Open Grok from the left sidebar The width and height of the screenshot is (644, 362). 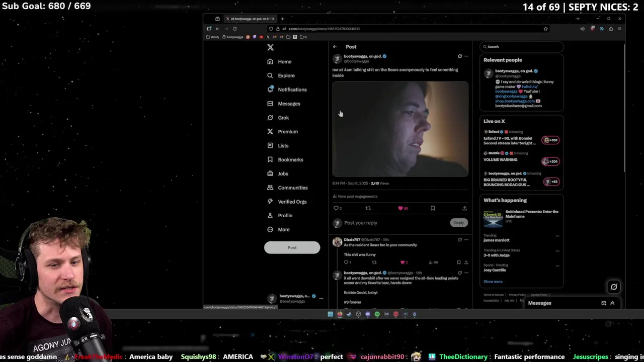(x=278, y=118)
